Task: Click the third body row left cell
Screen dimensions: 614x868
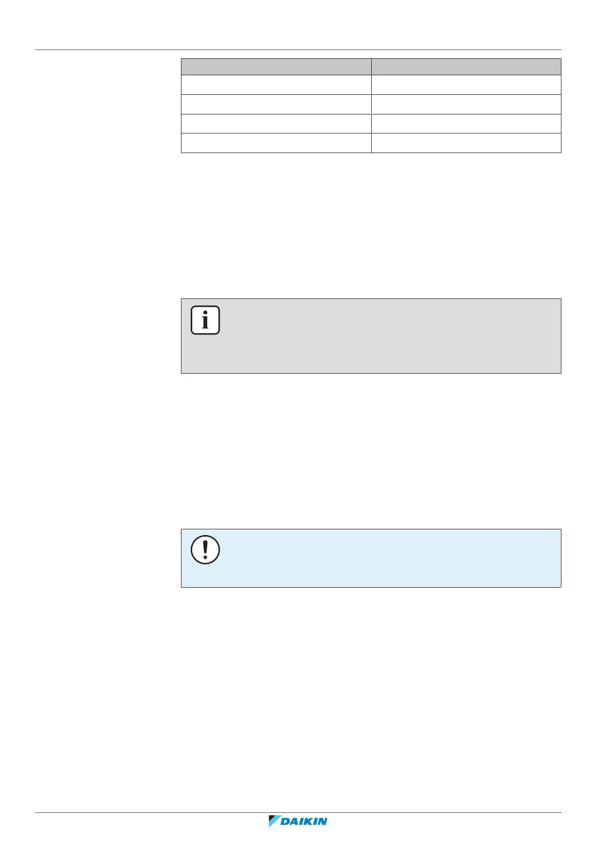Action: click(x=276, y=124)
